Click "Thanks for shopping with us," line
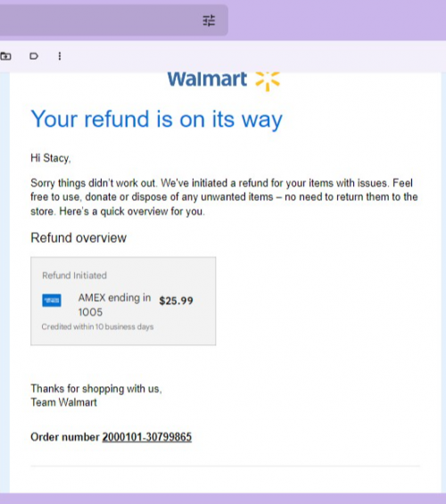446x504 pixels. [96, 389]
